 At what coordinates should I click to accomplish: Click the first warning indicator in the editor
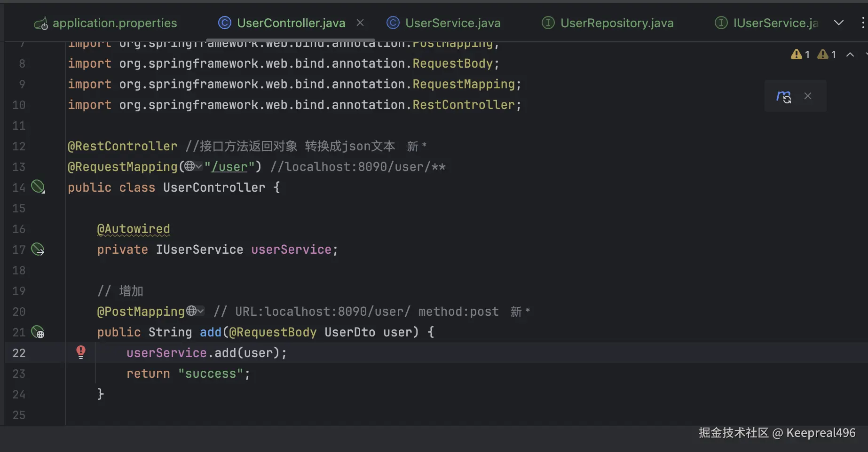click(x=800, y=55)
